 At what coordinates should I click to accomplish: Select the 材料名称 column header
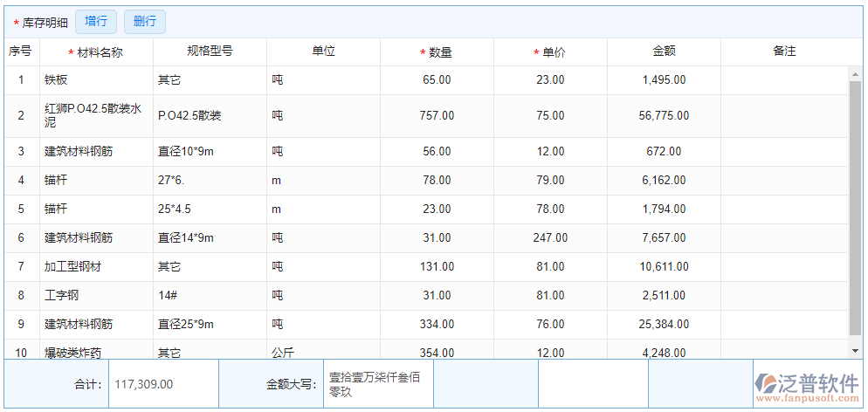pyautogui.click(x=96, y=52)
